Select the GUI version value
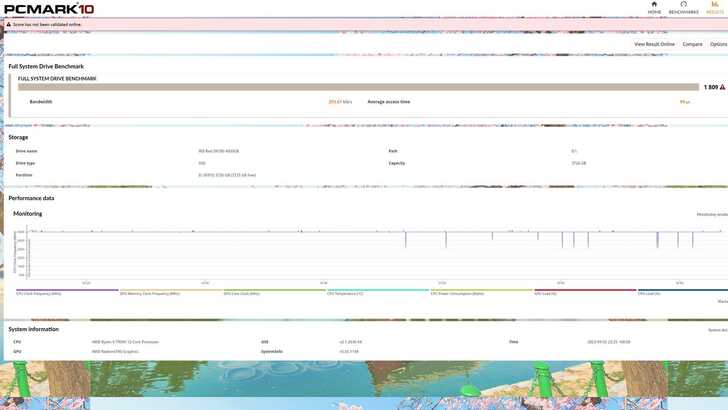This screenshot has width=728, height=410. point(351,342)
